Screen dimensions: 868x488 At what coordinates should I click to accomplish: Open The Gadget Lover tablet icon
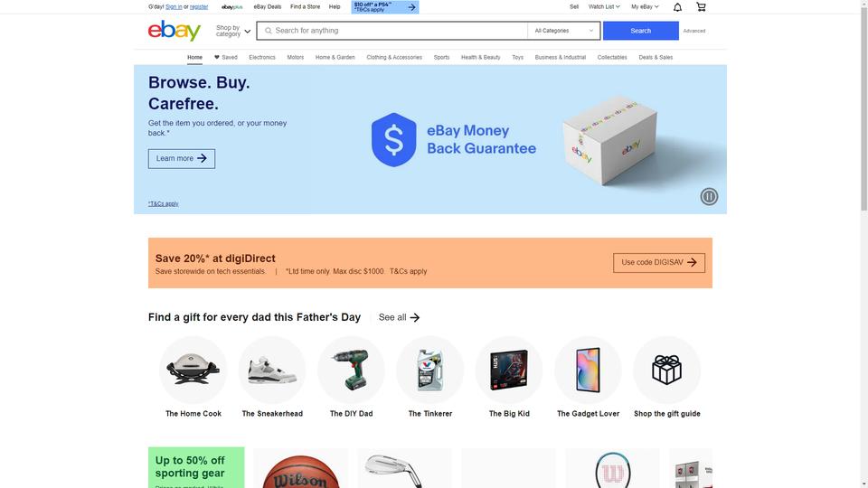[x=588, y=370]
